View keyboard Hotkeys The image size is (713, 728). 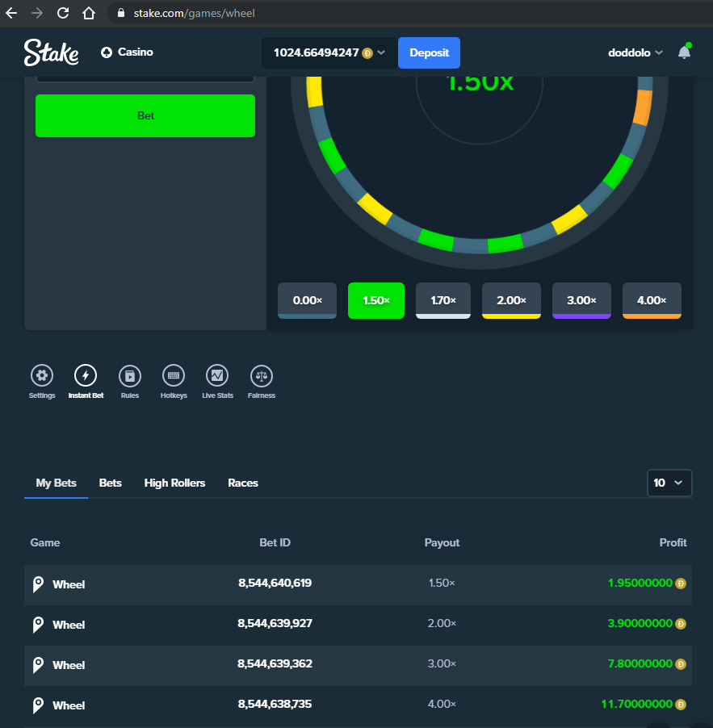coord(174,375)
